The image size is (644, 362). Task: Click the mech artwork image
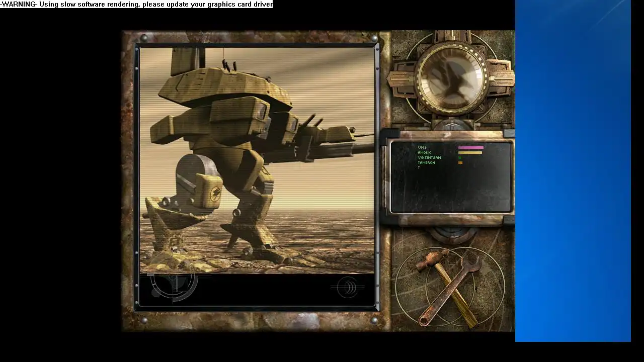click(257, 160)
